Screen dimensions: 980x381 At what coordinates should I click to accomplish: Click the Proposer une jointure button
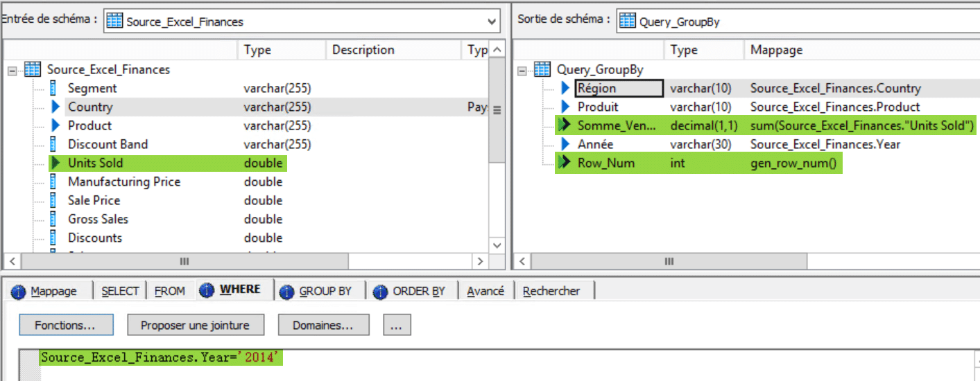(194, 325)
